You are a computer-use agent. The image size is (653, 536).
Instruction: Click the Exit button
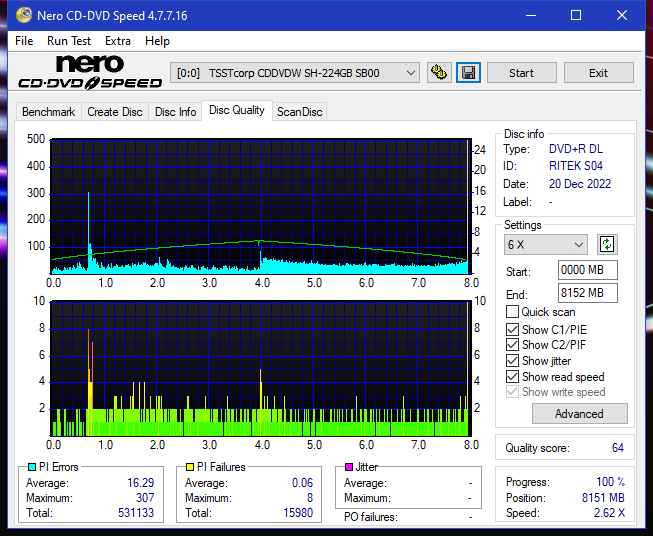(x=598, y=73)
